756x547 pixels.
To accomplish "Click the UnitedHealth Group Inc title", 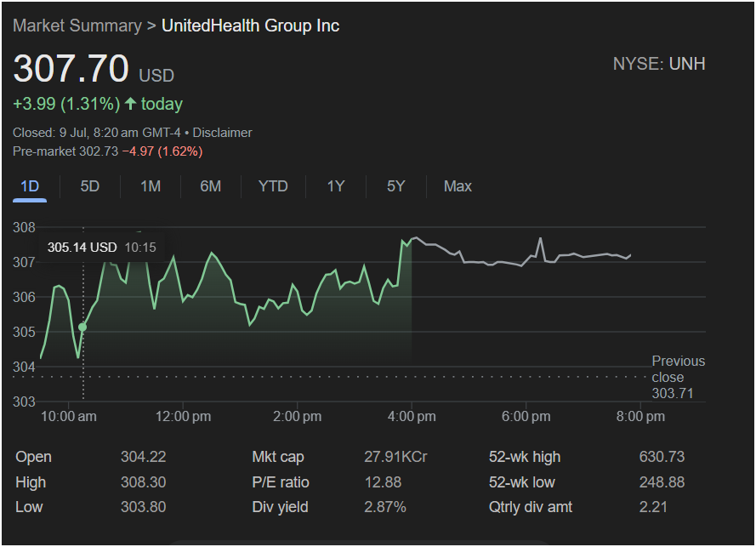I will click(250, 26).
